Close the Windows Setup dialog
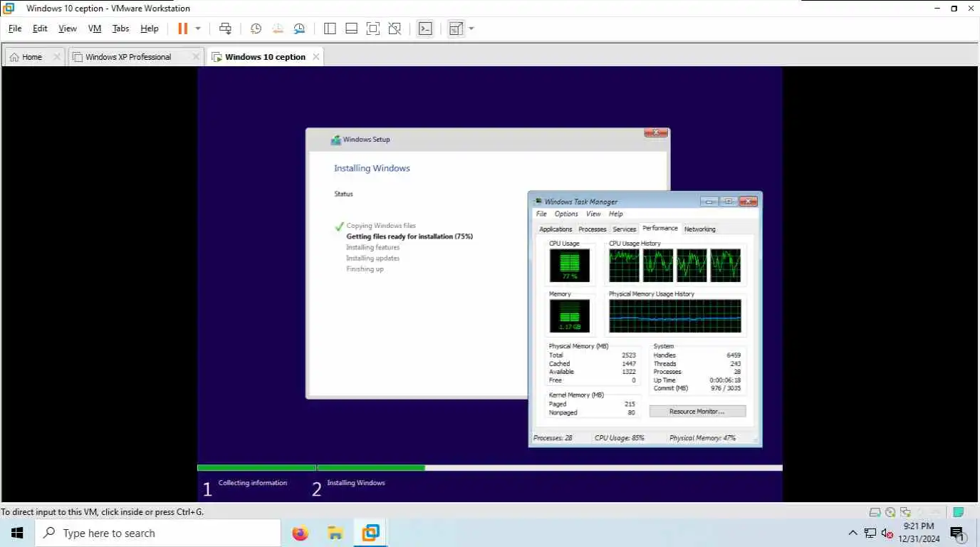Image resolution: width=980 pixels, height=547 pixels. (656, 133)
